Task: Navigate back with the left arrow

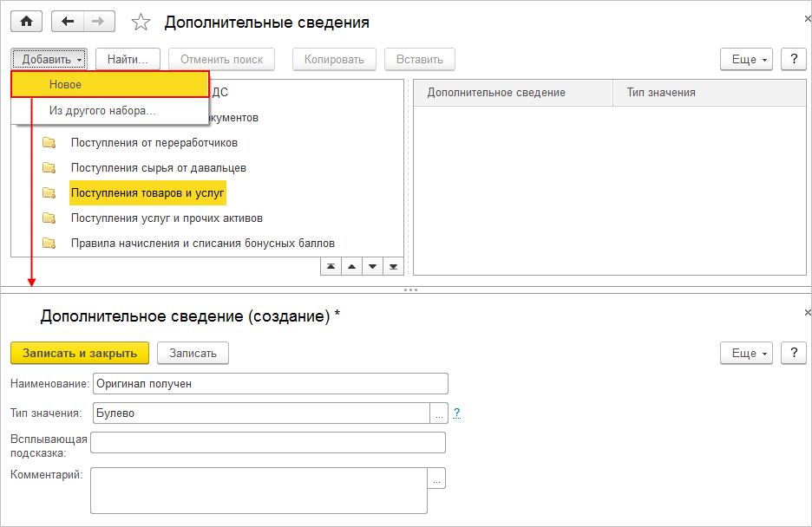Action: point(68,22)
